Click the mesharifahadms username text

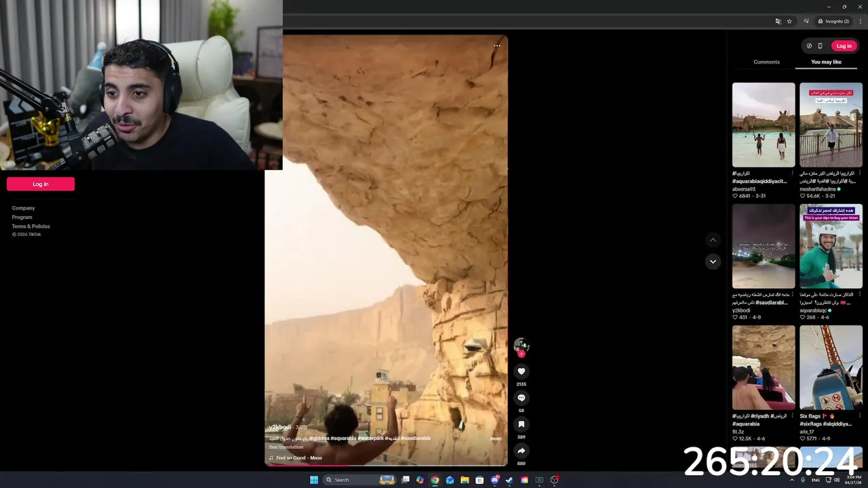click(x=818, y=189)
